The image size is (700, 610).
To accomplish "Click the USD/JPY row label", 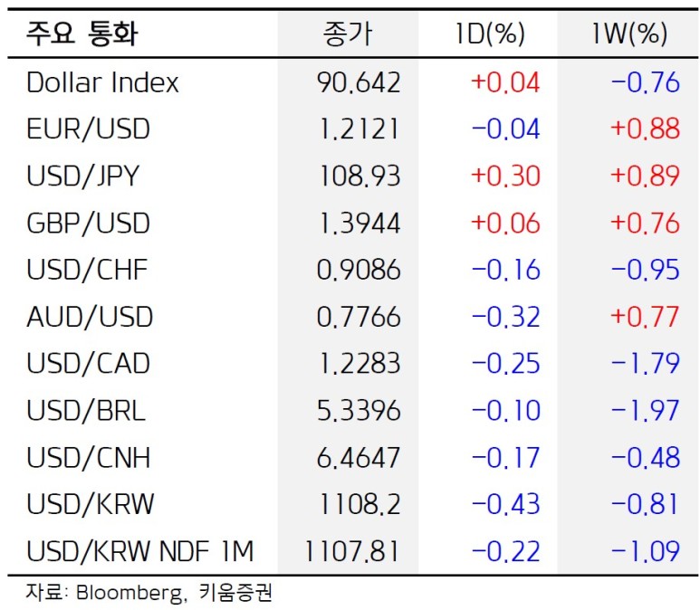I will click(x=83, y=176).
